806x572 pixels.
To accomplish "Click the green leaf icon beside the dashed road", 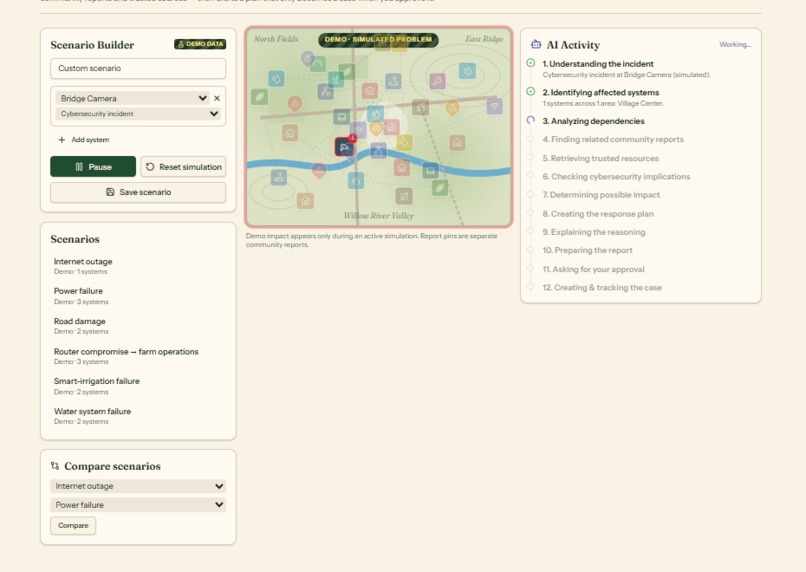I will click(x=439, y=188).
